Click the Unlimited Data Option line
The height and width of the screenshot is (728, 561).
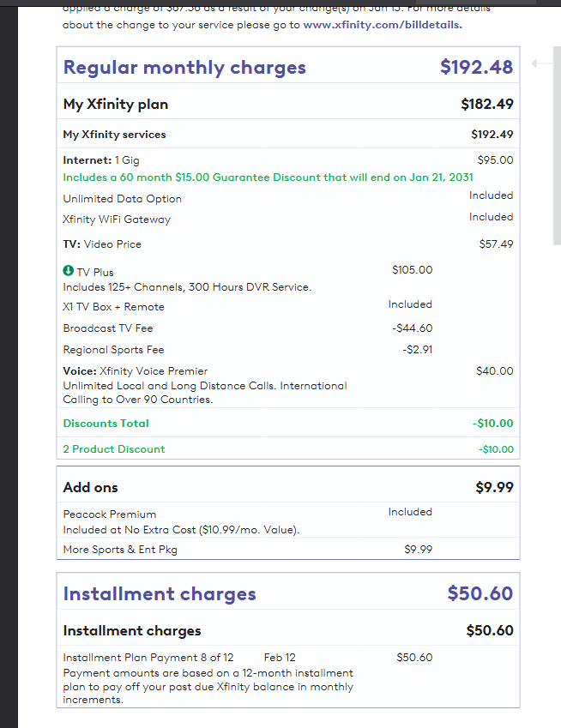(123, 199)
